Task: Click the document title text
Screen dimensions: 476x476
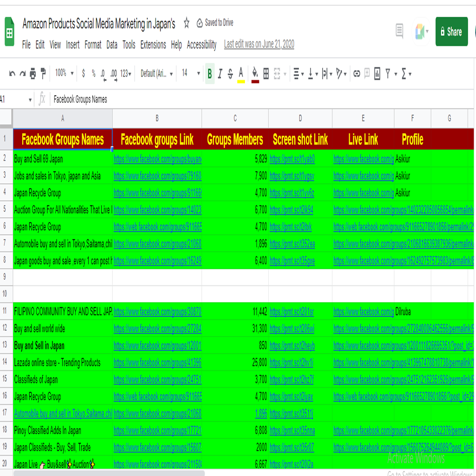Action: [x=99, y=24]
